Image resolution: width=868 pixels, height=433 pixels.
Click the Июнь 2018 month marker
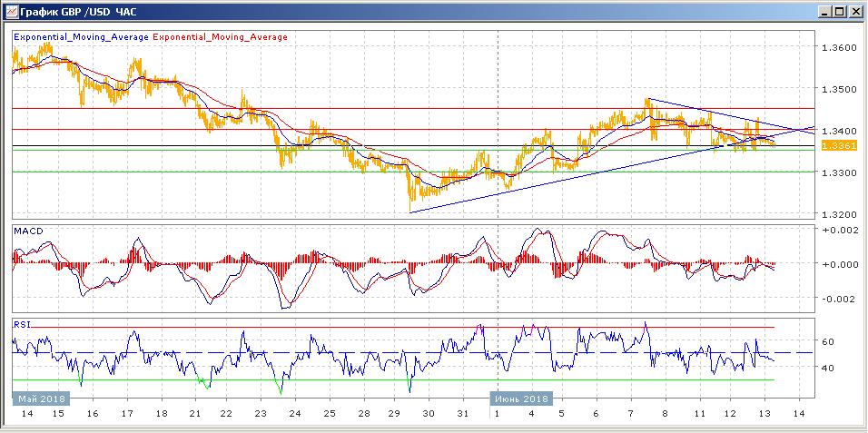[521, 399]
